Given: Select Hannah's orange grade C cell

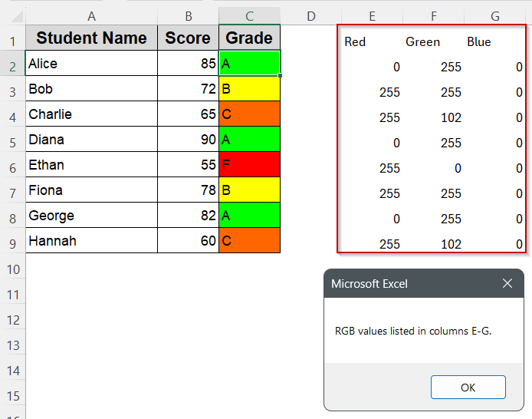Looking at the screenshot, I should [249, 240].
